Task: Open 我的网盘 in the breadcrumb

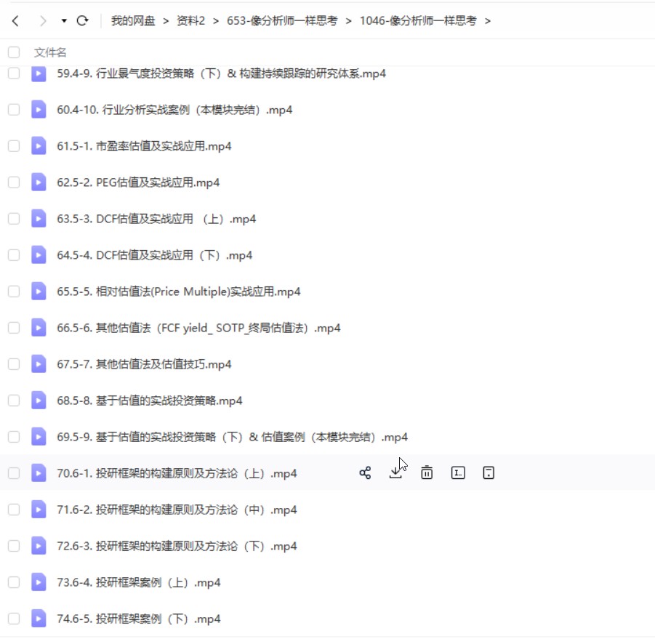Action: tap(133, 20)
